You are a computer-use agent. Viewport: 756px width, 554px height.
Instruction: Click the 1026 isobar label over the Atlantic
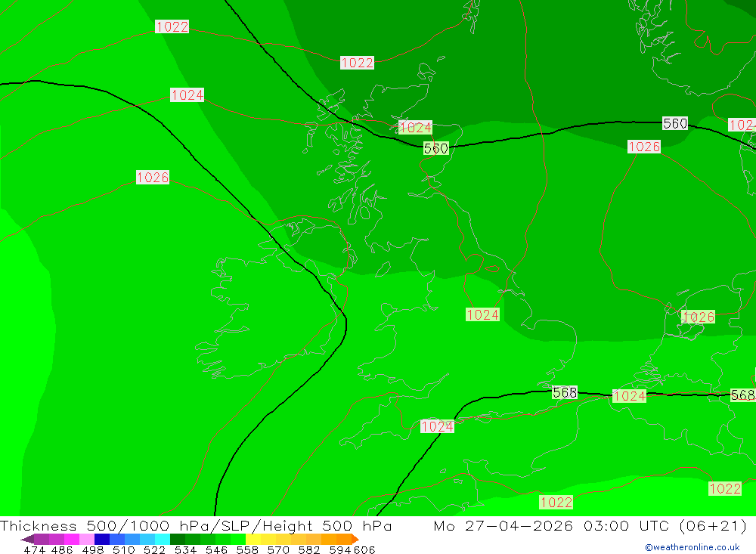coord(153,178)
